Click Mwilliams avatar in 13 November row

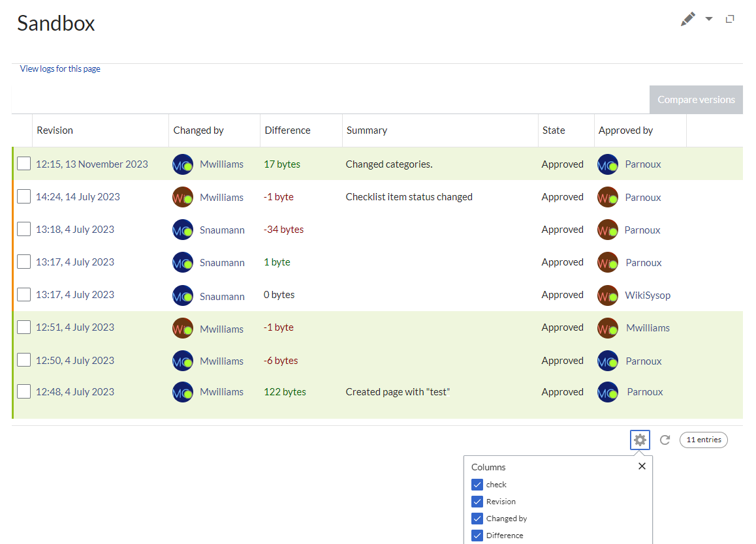tap(183, 164)
